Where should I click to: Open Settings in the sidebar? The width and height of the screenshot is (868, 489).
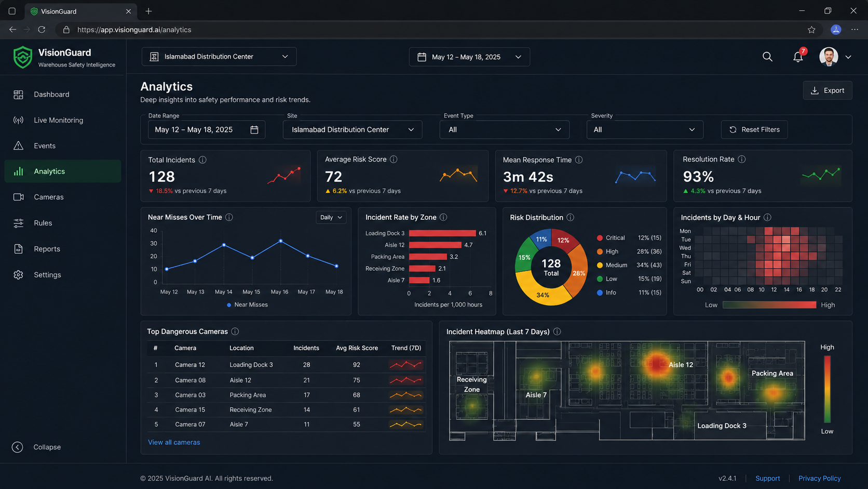pos(63,275)
